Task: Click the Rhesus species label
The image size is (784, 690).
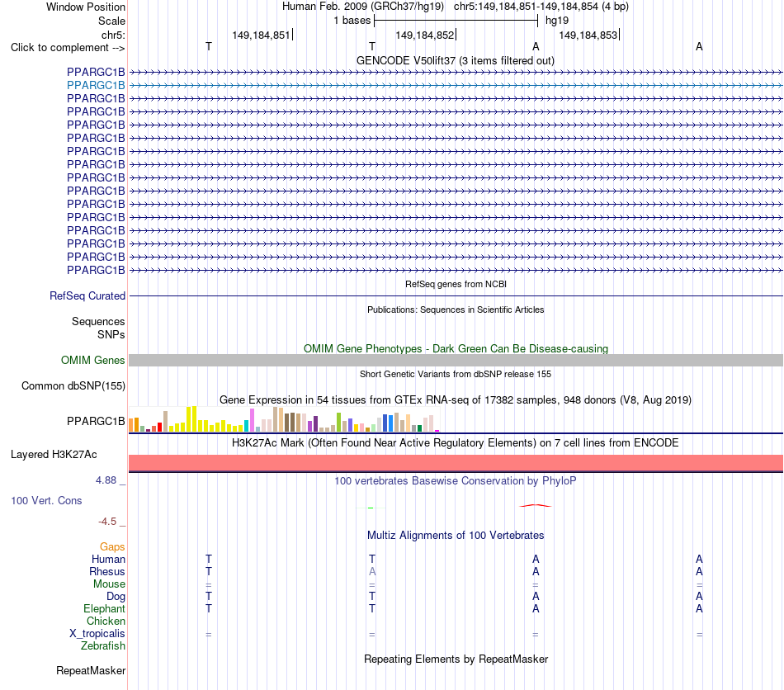Action: tap(107, 571)
